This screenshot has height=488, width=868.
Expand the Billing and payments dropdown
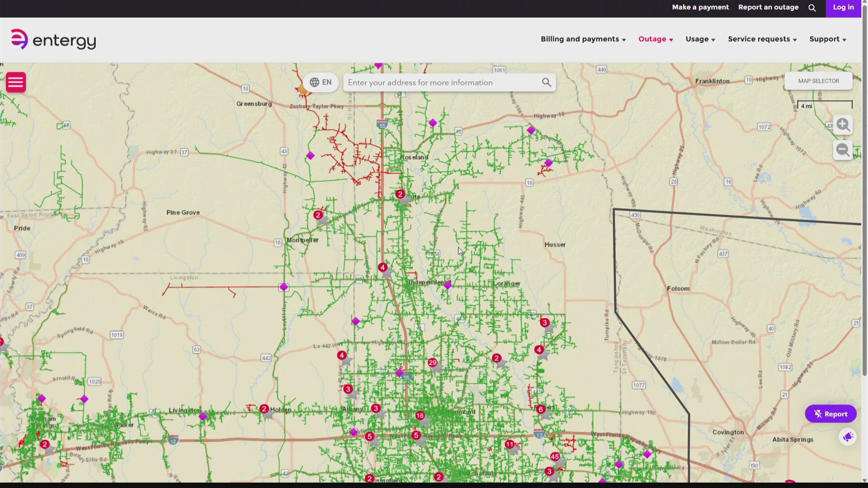point(583,39)
